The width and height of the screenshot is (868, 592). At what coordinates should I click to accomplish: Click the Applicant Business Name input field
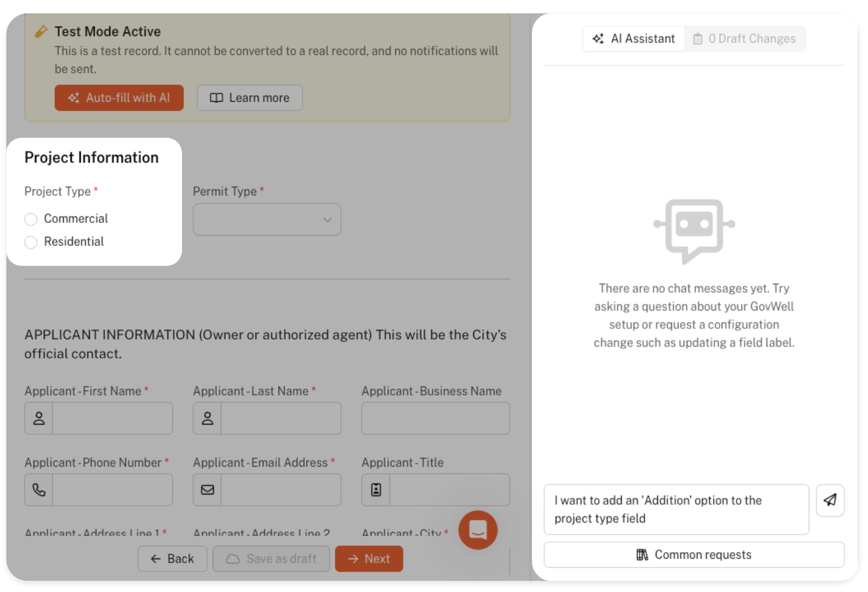click(x=435, y=418)
